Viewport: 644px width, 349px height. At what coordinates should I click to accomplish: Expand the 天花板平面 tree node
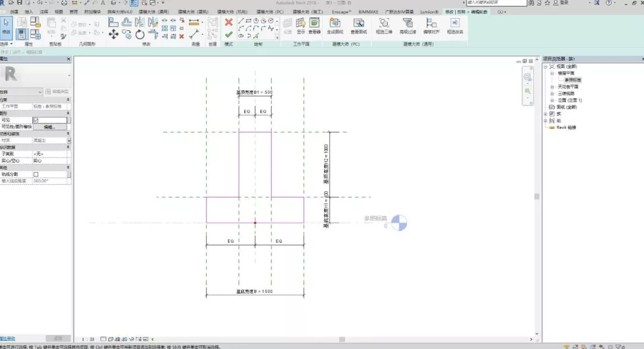[x=552, y=87]
